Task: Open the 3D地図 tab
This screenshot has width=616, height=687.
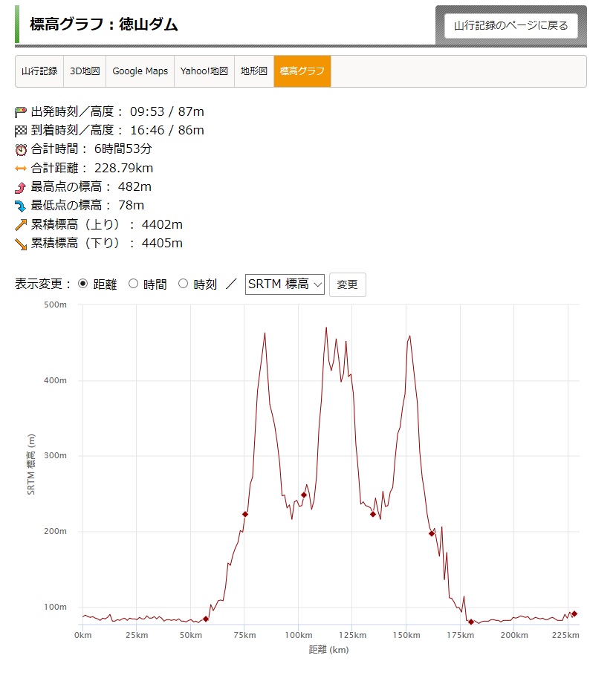Action: click(x=85, y=71)
